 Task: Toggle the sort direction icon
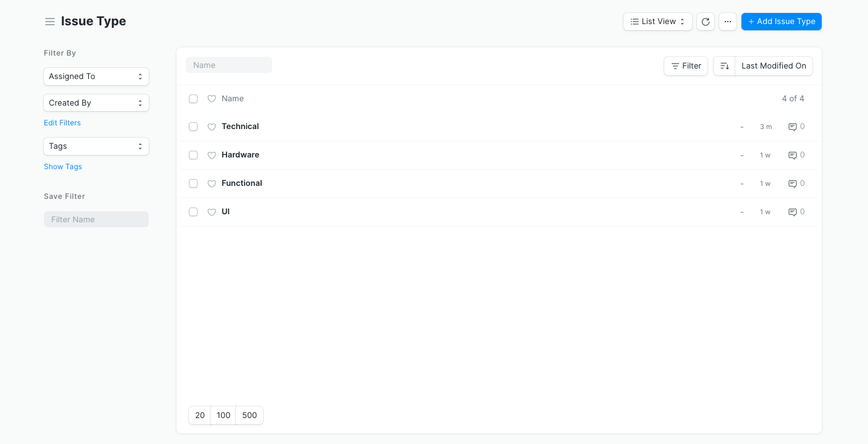[x=724, y=66]
